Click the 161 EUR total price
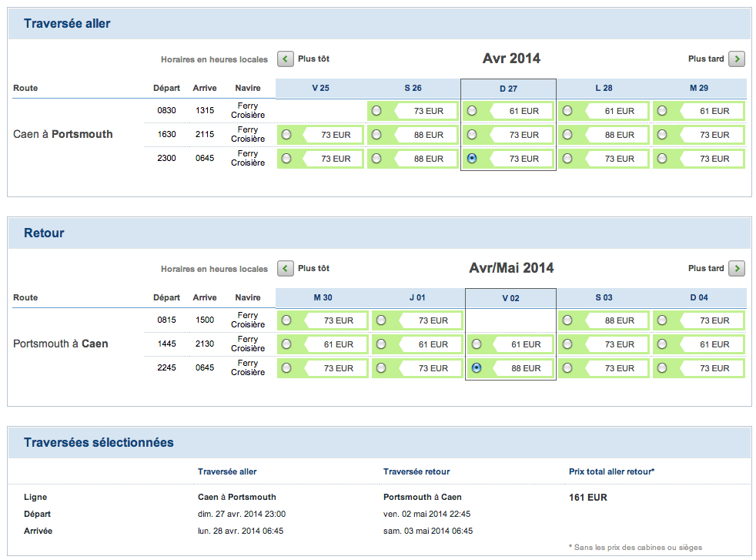Viewport: 756px width, 560px height. (587, 498)
